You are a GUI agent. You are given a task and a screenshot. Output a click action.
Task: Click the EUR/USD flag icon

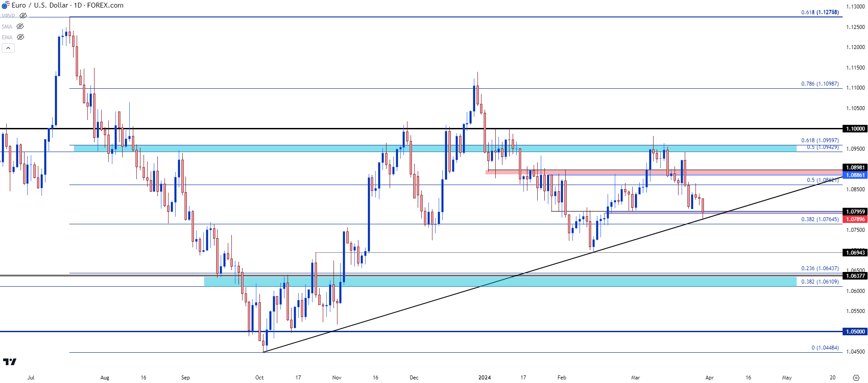coord(5,5)
